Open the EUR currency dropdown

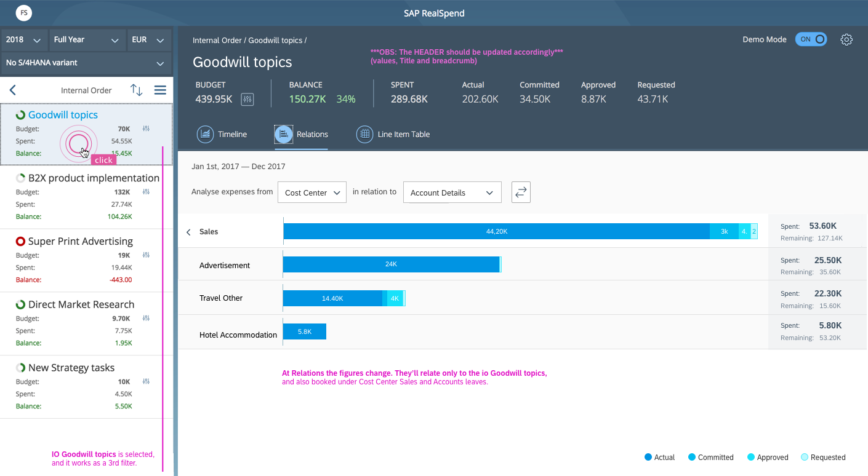[x=148, y=39]
